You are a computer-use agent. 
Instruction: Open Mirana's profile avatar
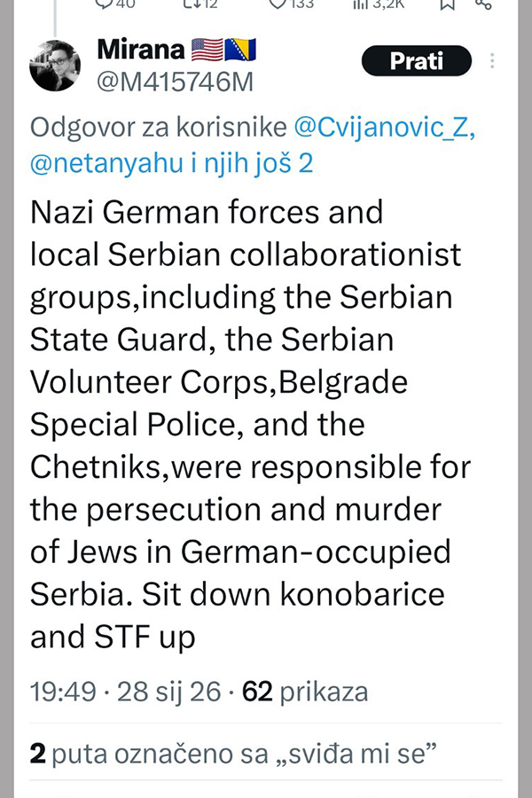click(55, 66)
